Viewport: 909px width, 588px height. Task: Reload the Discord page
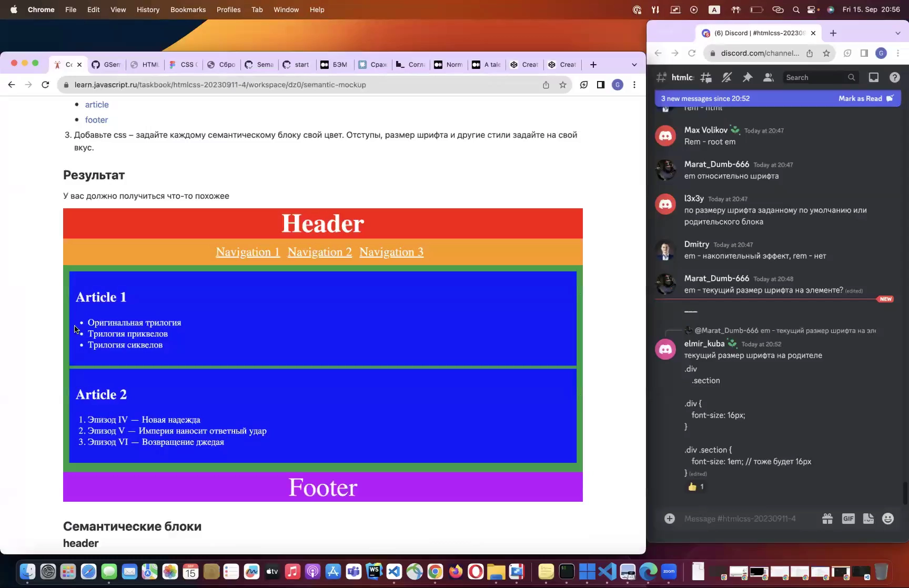click(x=692, y=53)
